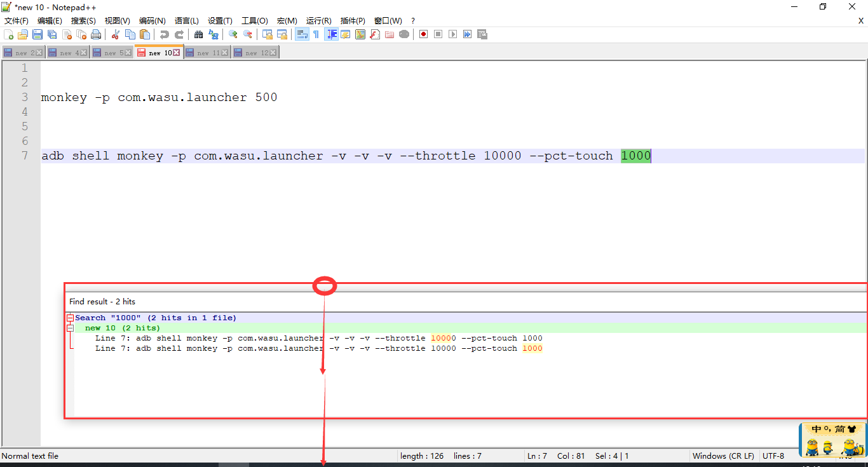Collapse the Search "1000" results node
The width and height of the screenshot is (868, 467).
click(70, 318)
